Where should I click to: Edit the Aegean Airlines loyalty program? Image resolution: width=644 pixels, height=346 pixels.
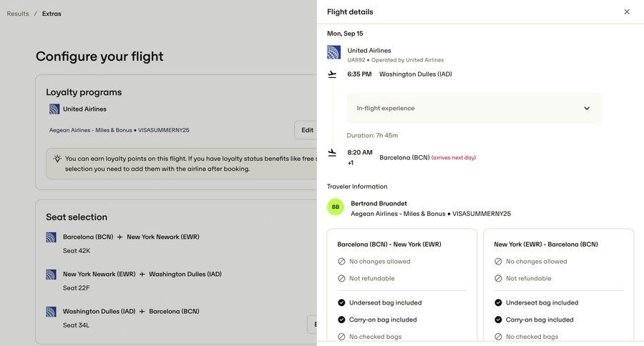click(x=307, y=130)
